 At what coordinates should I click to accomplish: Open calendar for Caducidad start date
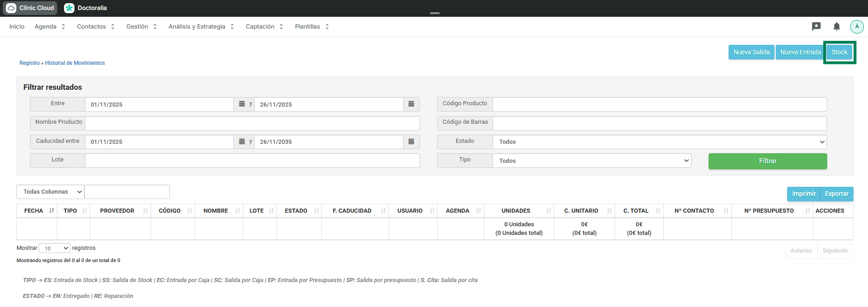242,141
